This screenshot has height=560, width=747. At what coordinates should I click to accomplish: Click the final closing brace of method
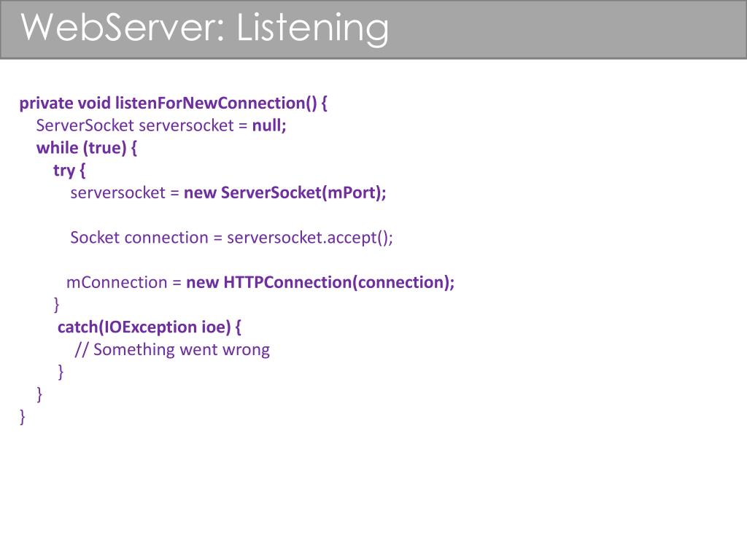pyautogui.click(x=23, y=416)
